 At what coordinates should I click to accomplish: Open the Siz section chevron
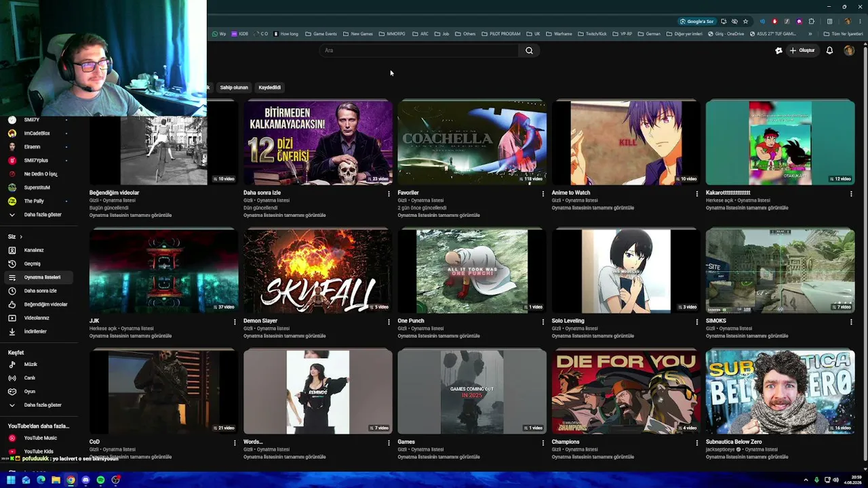click(x=21, y=237)
